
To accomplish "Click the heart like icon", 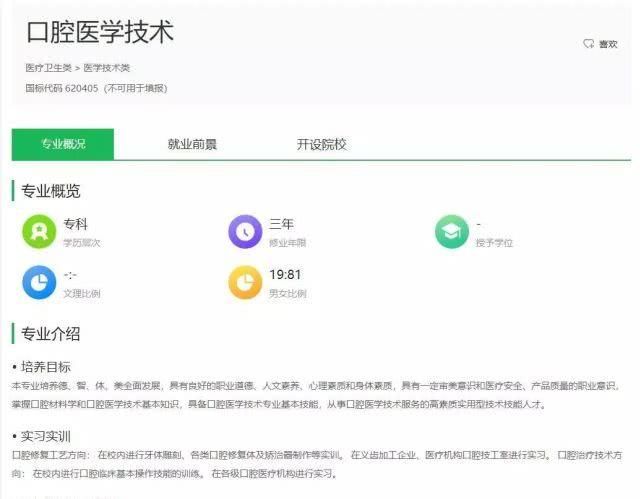I will point(589,44).
